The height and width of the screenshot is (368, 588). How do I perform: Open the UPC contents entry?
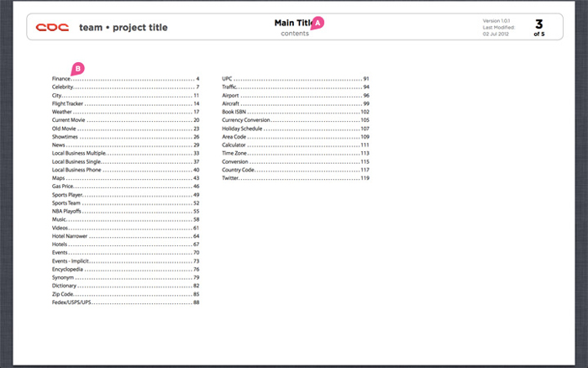[x=296, y=79]
